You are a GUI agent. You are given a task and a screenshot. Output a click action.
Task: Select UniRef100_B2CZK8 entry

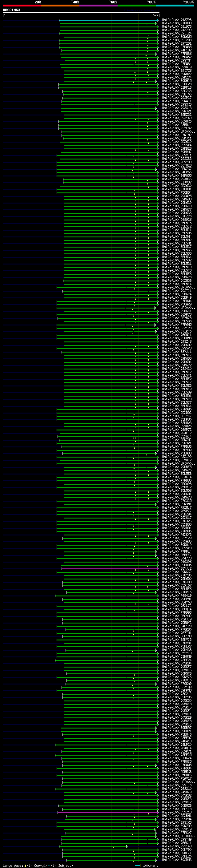pos(177,91)
